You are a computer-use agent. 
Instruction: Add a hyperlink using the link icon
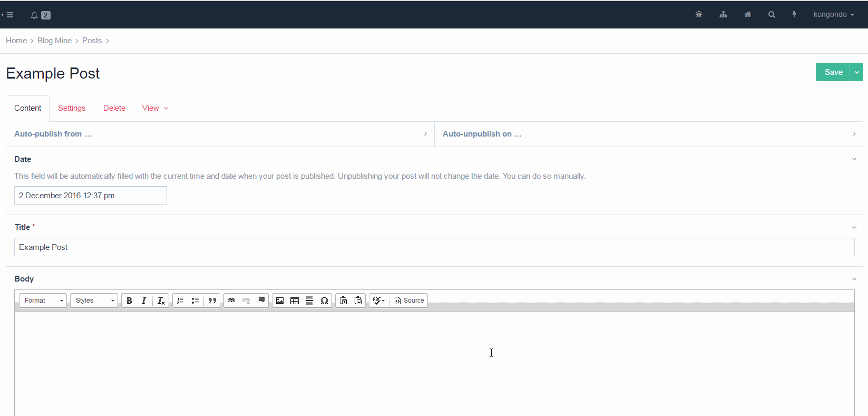click(231, 301)
